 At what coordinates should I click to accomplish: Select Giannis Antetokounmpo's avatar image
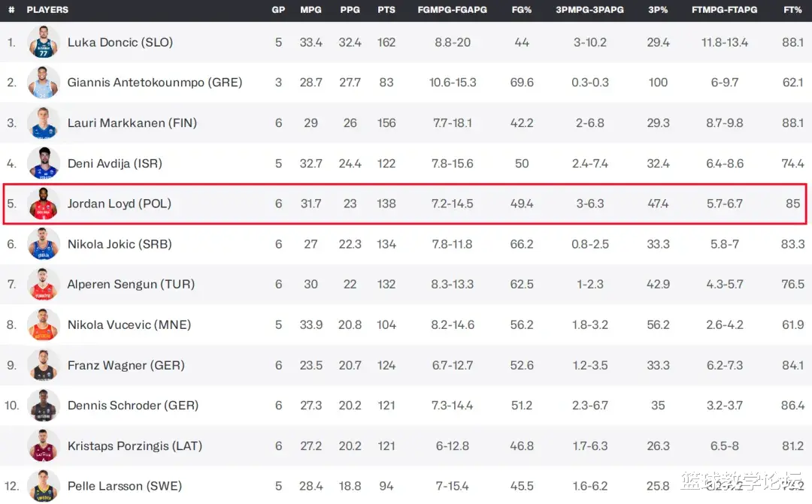point(43,83)
